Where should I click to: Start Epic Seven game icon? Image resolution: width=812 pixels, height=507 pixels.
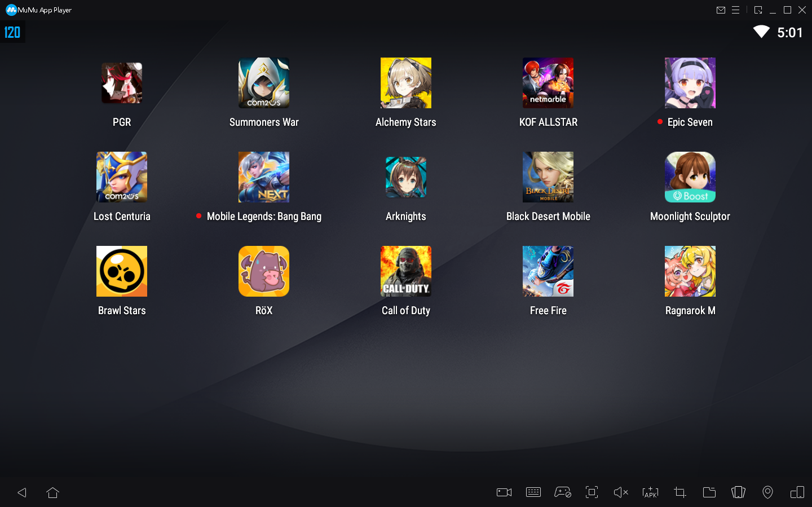coord(690,83)
